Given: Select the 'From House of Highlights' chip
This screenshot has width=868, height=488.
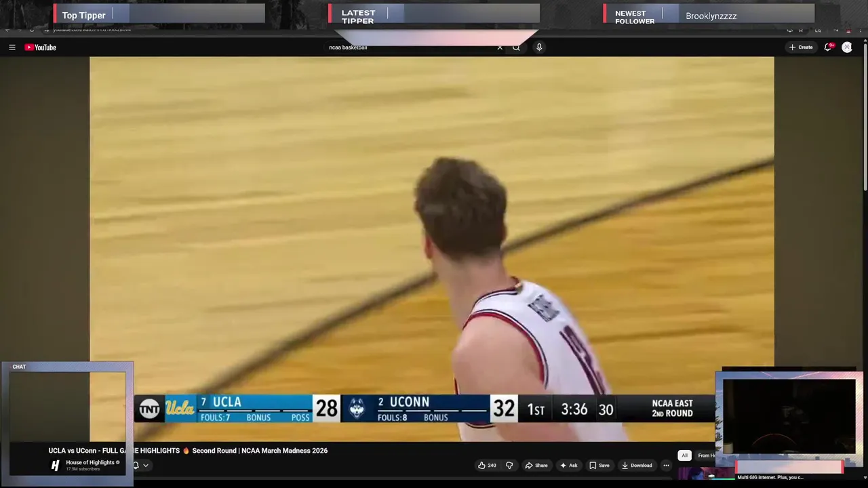Looking at the screenshot, I should [706, 455].
